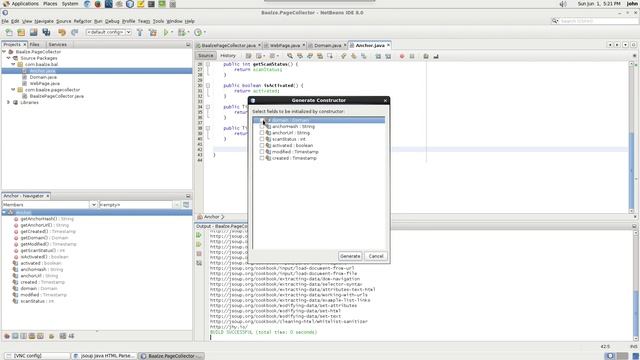
Task: Run the project with the green play icon
Action: 166,32
